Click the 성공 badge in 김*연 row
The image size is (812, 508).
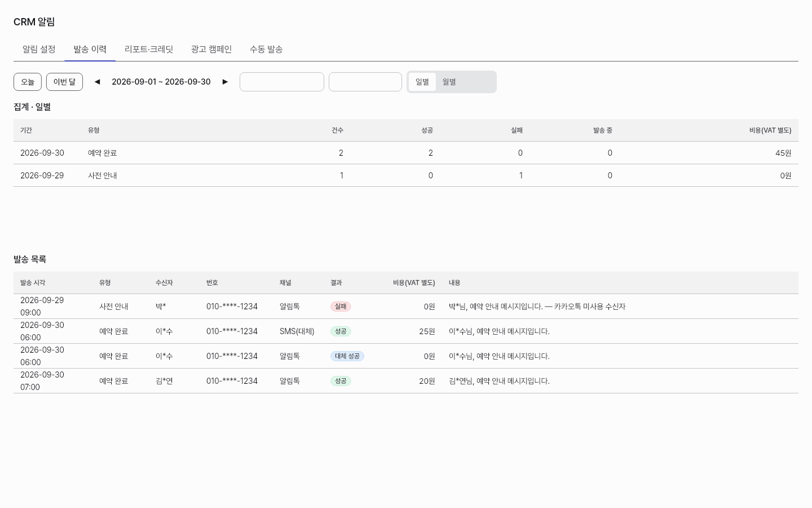tap(341, 381)
